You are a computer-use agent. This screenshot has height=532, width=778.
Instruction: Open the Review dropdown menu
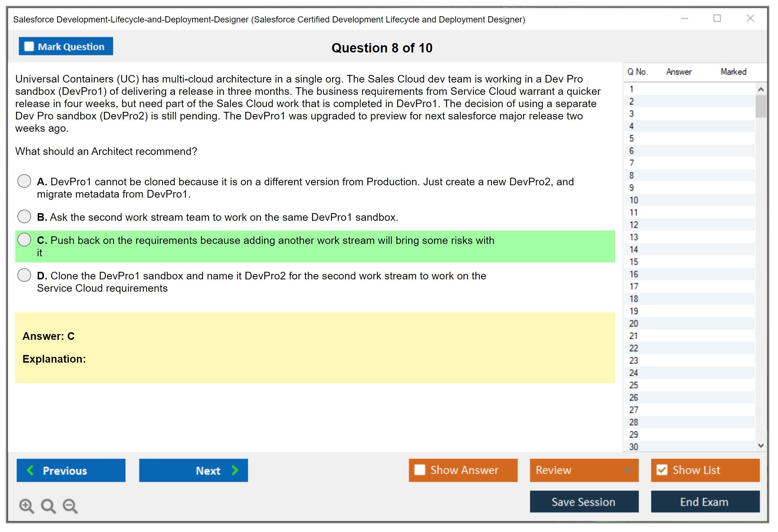click(x=628, y=470)
